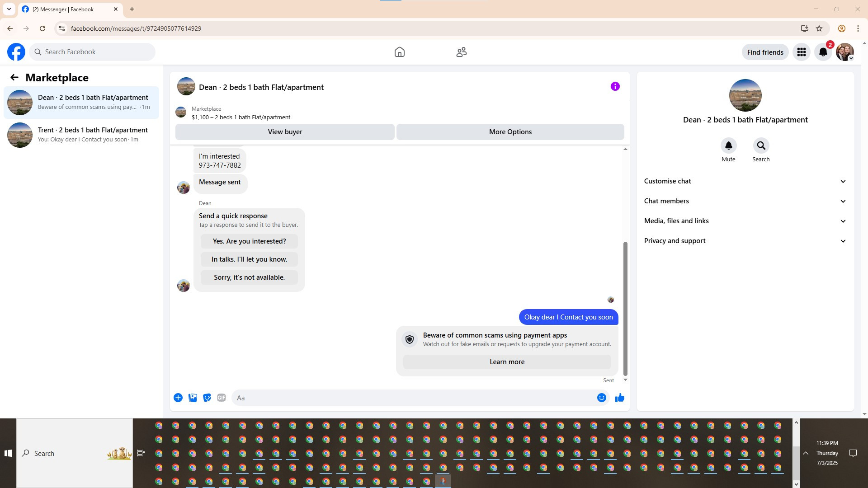Image resolution: width=868 pixels, height=488 pixels.
Task: Expand Chat members section
Action: 745,201
